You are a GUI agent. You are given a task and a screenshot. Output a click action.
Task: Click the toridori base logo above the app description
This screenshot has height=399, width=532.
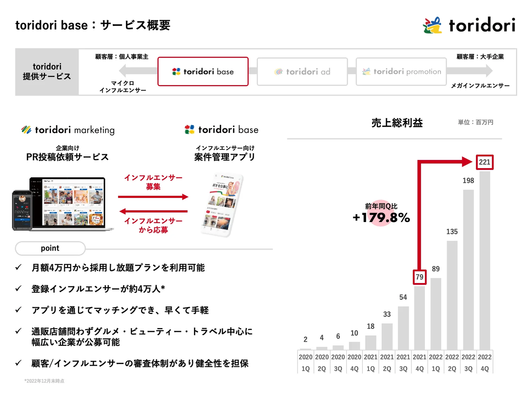pyautogui.click(x=221, y=129)
